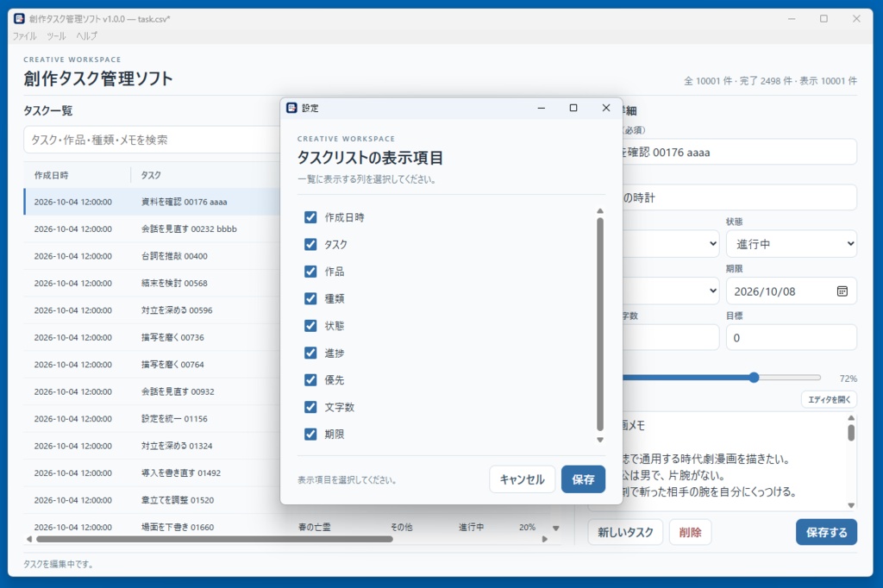Select row 設定を統一 01156
The height and width of the screenshot is (588, 883).
[152, 418]
